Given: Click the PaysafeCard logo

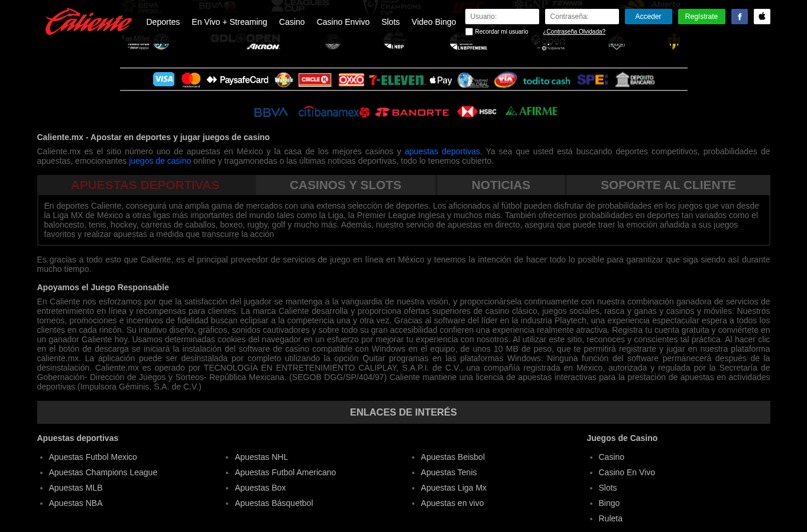Looking at the screenshot, I should [238, 80].
